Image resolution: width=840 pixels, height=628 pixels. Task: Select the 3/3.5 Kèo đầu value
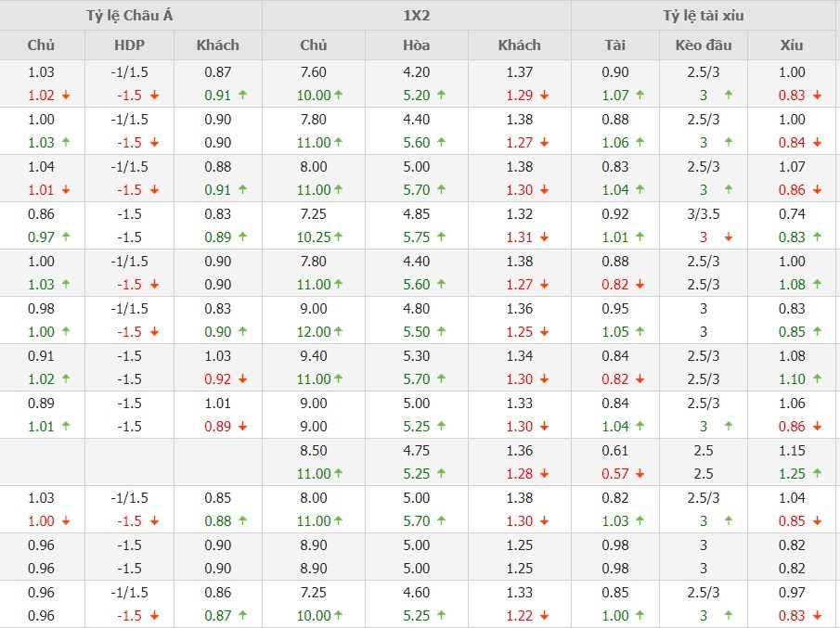[x=704, y=214]
